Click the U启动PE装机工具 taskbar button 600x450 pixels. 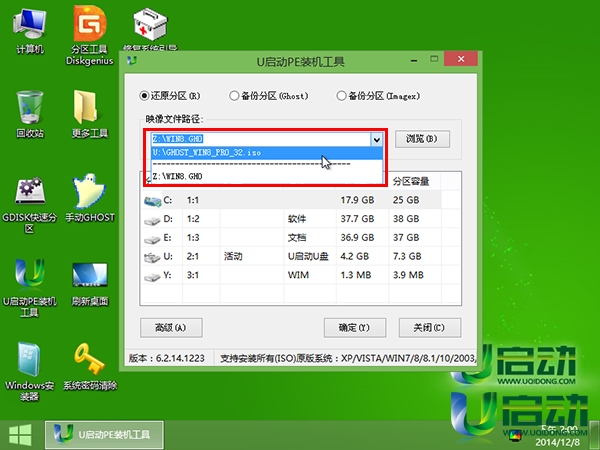click(104, 435)
